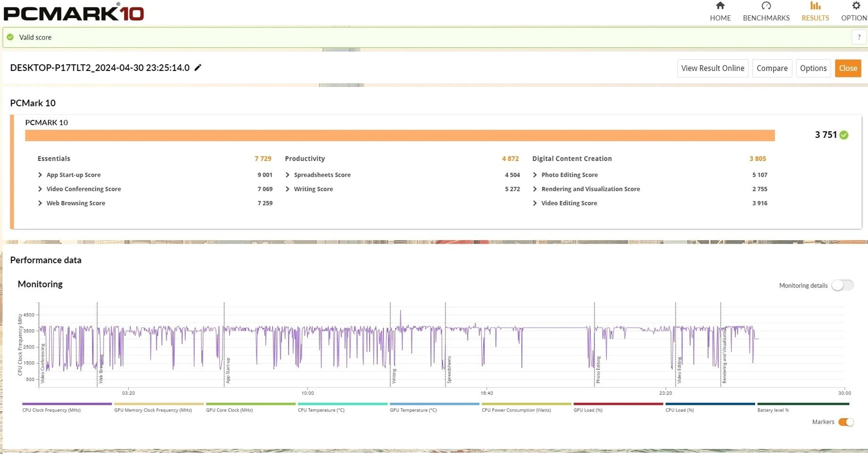Click the overall score 3 751
This screenshot has width=868, height=454.
(826, 135)
